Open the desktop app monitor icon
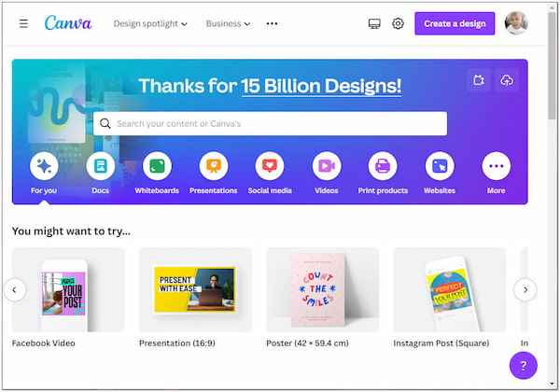560x392 pixels. point(374,24)
